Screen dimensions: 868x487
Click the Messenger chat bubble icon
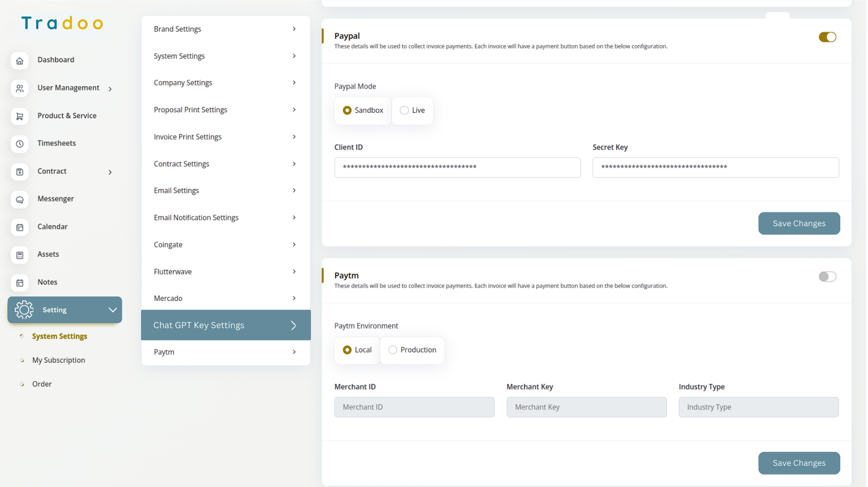20,200
